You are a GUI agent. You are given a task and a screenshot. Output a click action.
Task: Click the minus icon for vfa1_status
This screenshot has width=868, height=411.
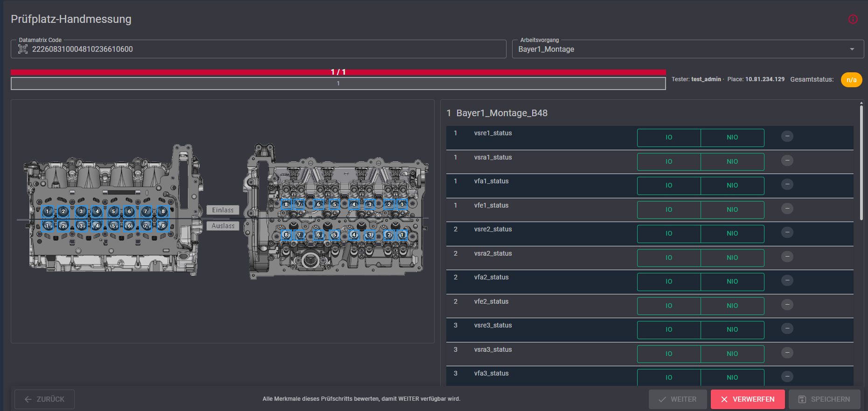pyautogui.click(x=787, y=184)
